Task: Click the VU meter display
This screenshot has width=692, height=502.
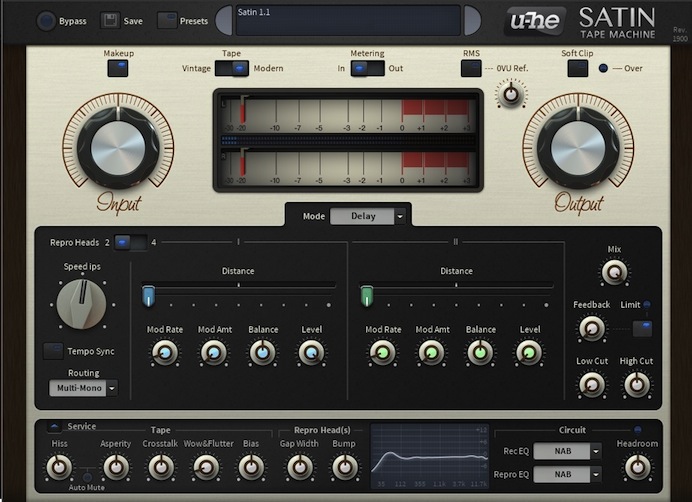Action: point(348,140)
